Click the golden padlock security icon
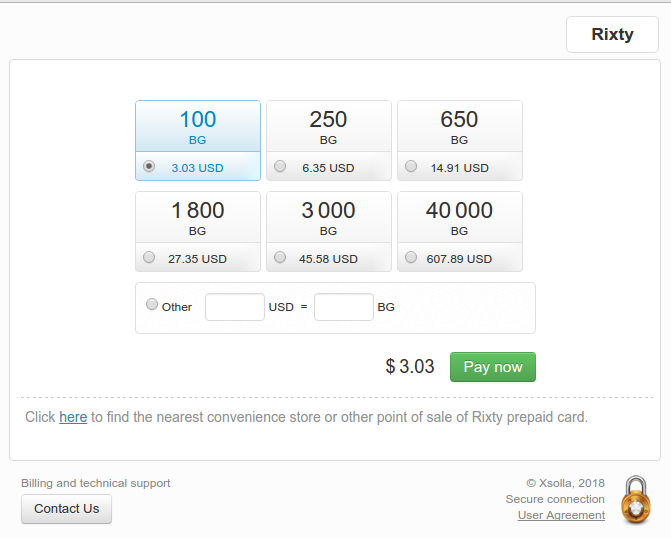Image resolution: width=671 pixels, height=538 pixels. [x=636, y=499]
